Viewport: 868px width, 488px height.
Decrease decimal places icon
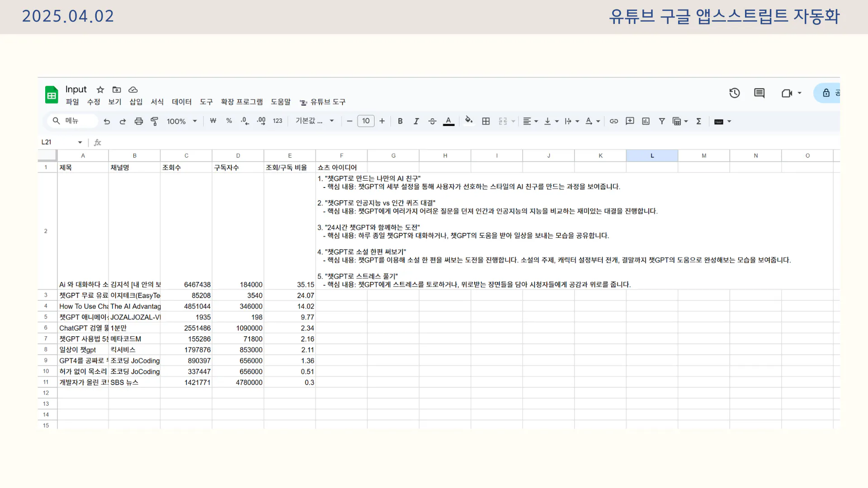tap(245, 121)
